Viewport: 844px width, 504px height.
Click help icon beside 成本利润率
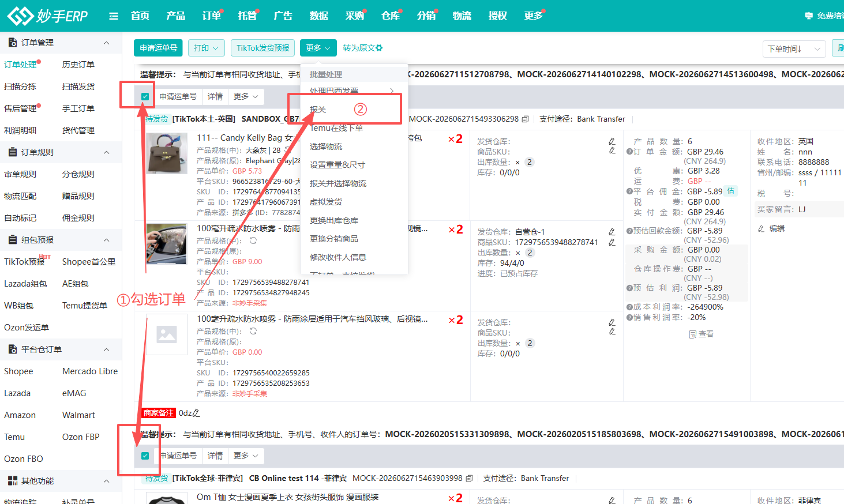[x=629, y=307]
